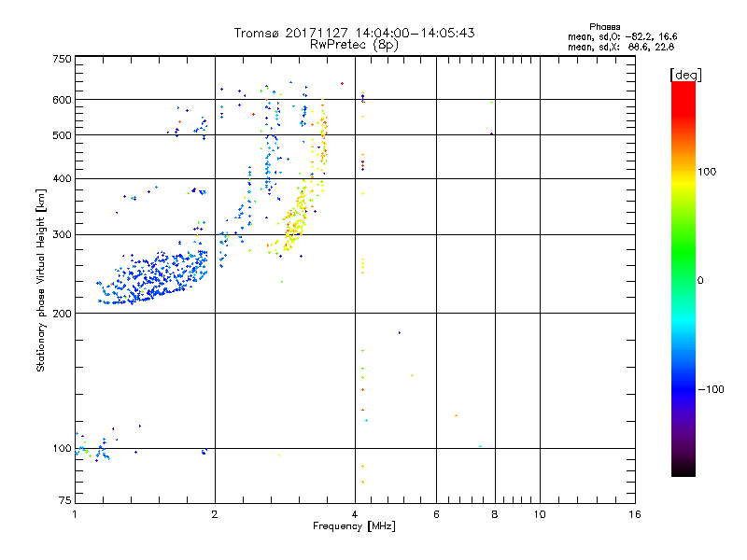
Task: Click the y-axis '400' tick label
Action: tap(63, 178)
